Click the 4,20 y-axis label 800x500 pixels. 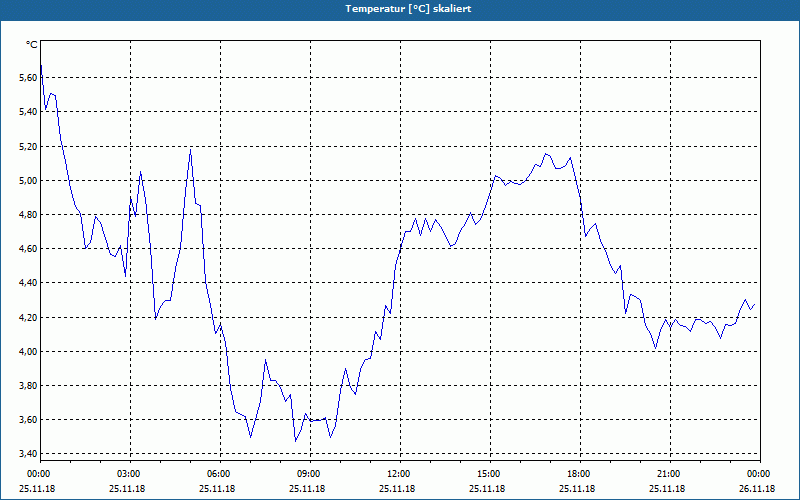coord(28,317)
